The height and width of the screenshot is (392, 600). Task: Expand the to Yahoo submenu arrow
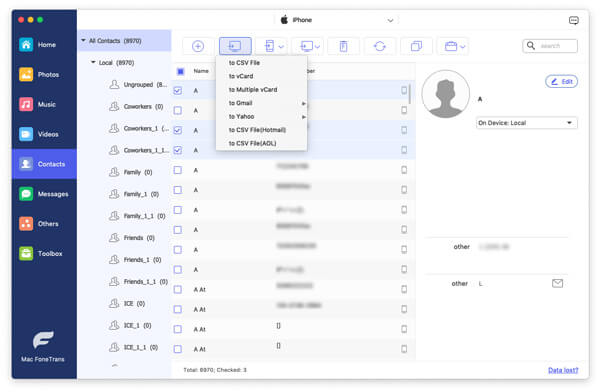click(303, 117)
